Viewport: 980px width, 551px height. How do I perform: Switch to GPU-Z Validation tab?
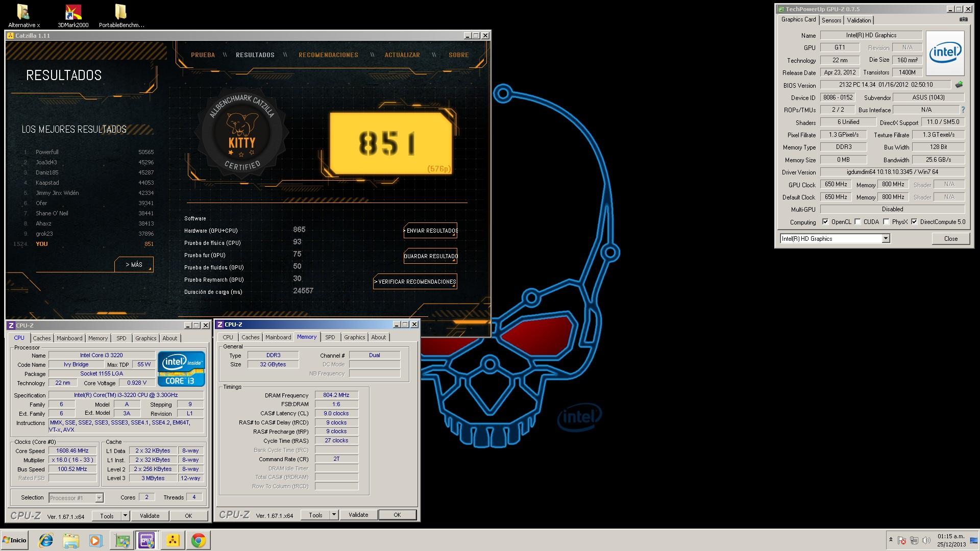click(859, 20)
